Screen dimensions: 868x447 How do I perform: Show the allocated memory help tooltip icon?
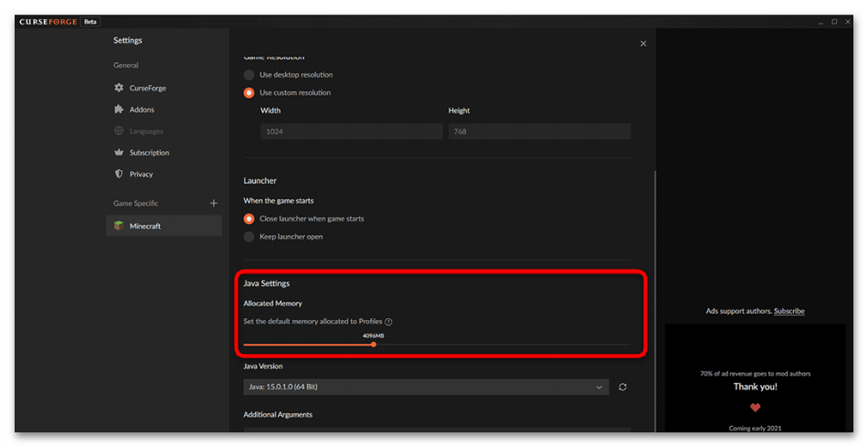click(388, 322)
